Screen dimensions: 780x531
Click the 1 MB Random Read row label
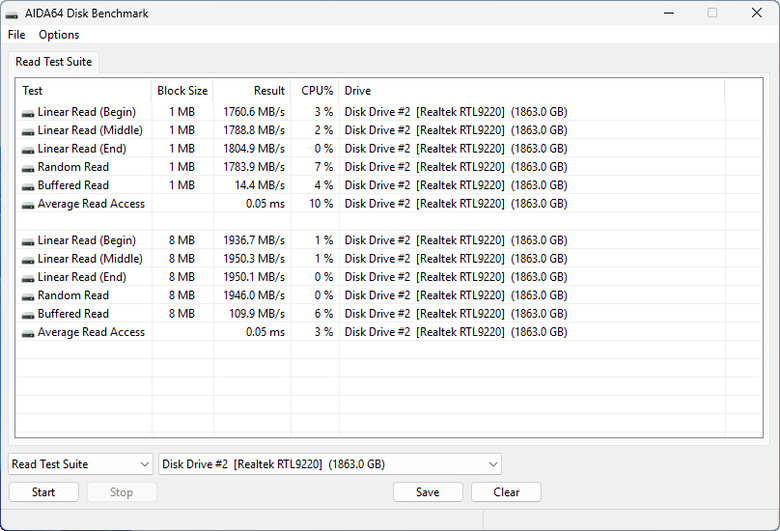click(x=73, y=167)
